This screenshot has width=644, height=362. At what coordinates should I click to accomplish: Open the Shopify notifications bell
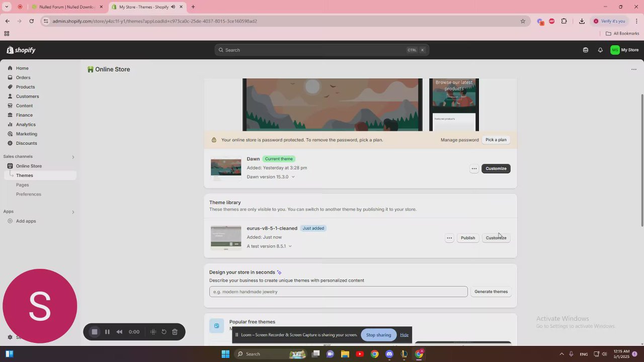(x=600, y=50)
